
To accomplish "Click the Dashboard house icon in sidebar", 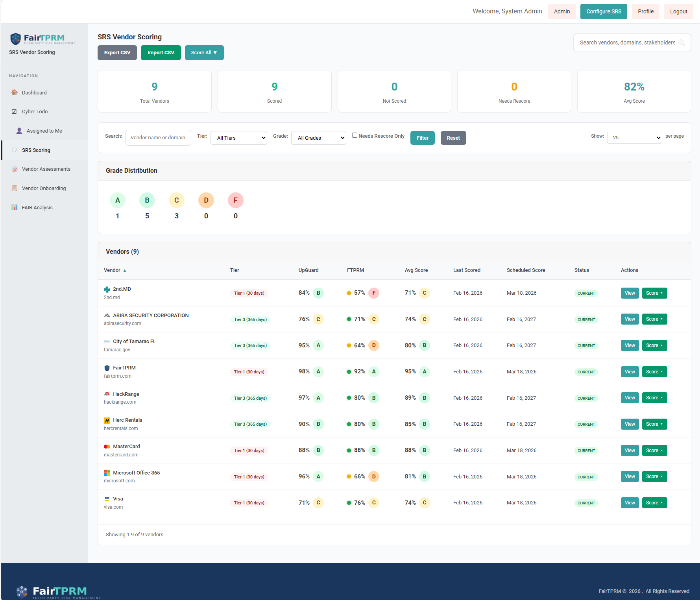I will pyautogui.click(x=15, y=92).
